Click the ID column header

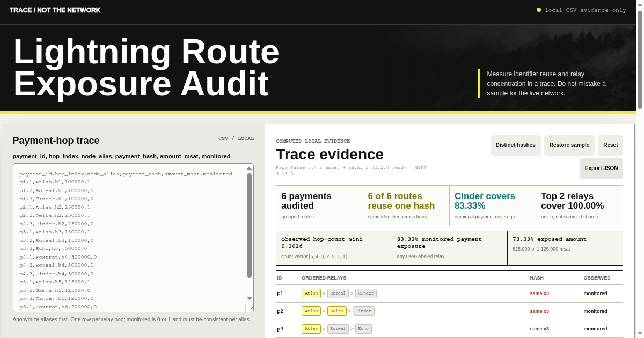(280, 278)
